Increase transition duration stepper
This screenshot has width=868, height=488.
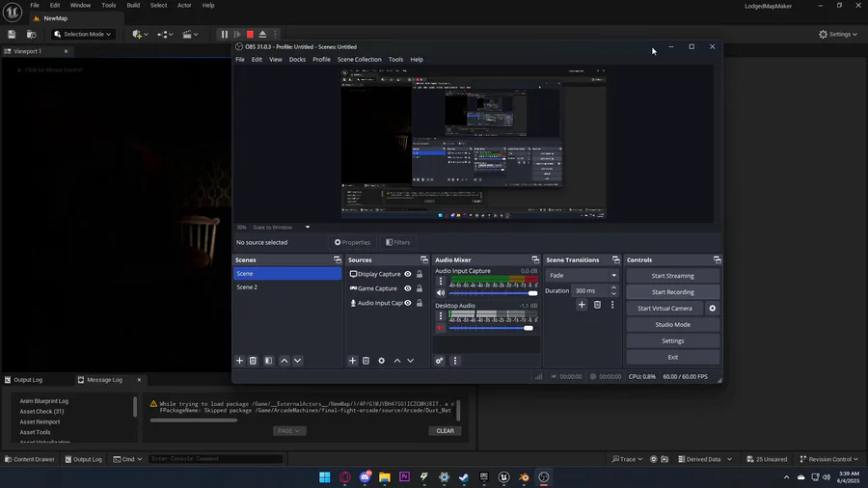tap(613, 287)
